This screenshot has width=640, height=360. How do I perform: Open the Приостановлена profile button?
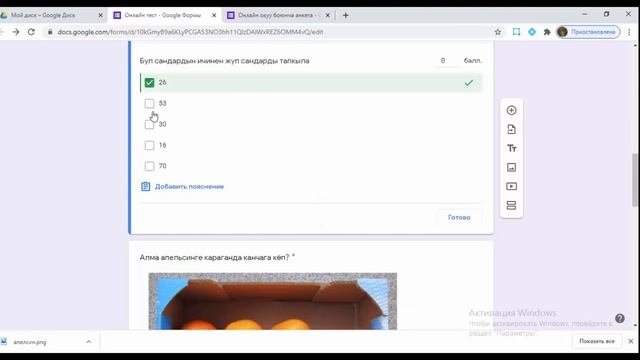pyautogui.click(x=588, y=32)
